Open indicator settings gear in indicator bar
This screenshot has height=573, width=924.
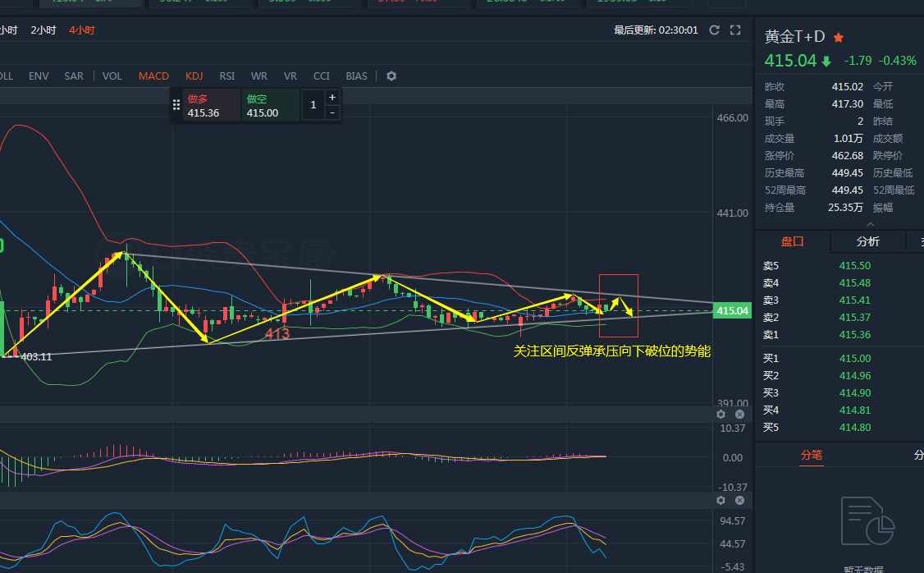[x=391, y=76]
